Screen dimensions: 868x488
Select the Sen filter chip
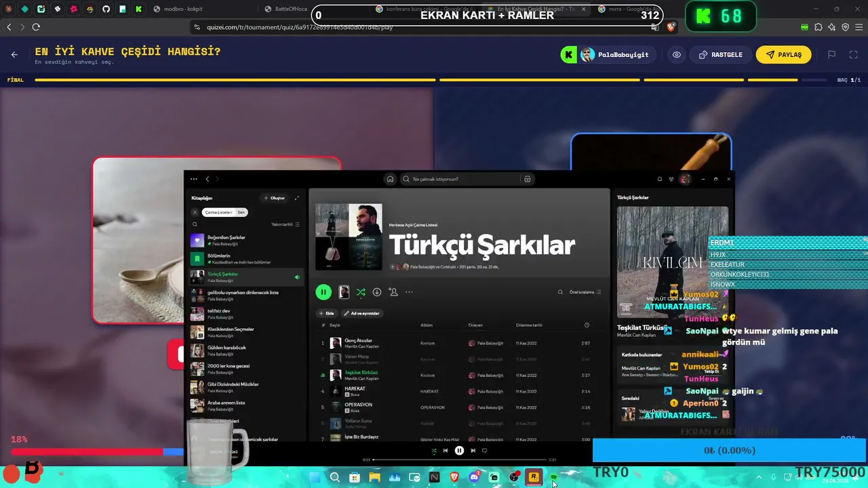click(x=241, y=212)
